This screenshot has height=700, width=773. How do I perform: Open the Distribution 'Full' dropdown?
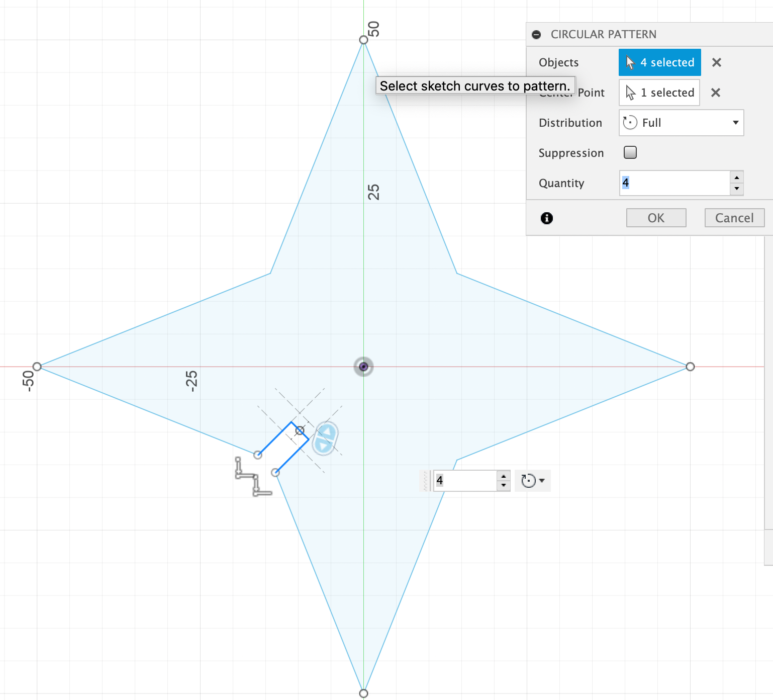click(x=681, y=123)
